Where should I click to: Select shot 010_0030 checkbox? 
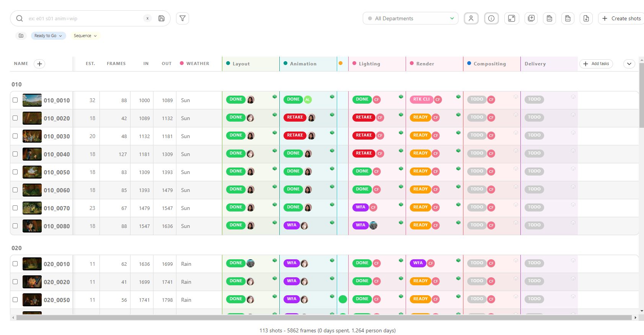pos(15,136)
